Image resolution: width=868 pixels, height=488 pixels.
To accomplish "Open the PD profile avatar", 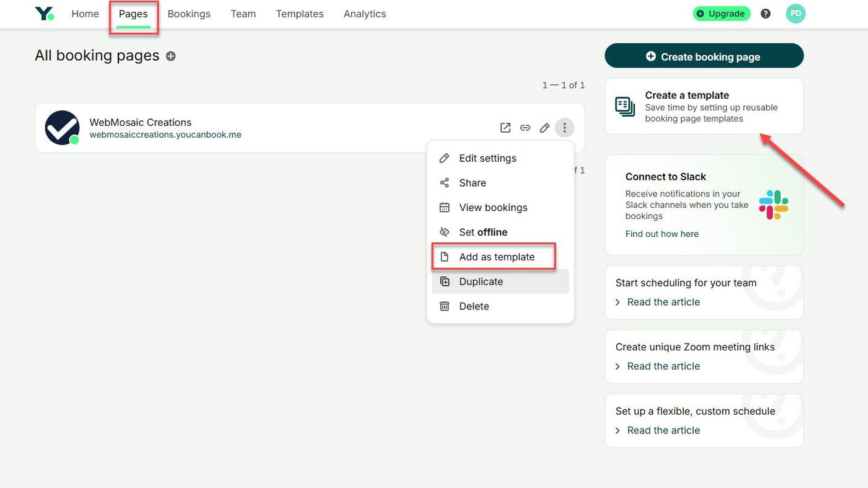I will [795, 13].
